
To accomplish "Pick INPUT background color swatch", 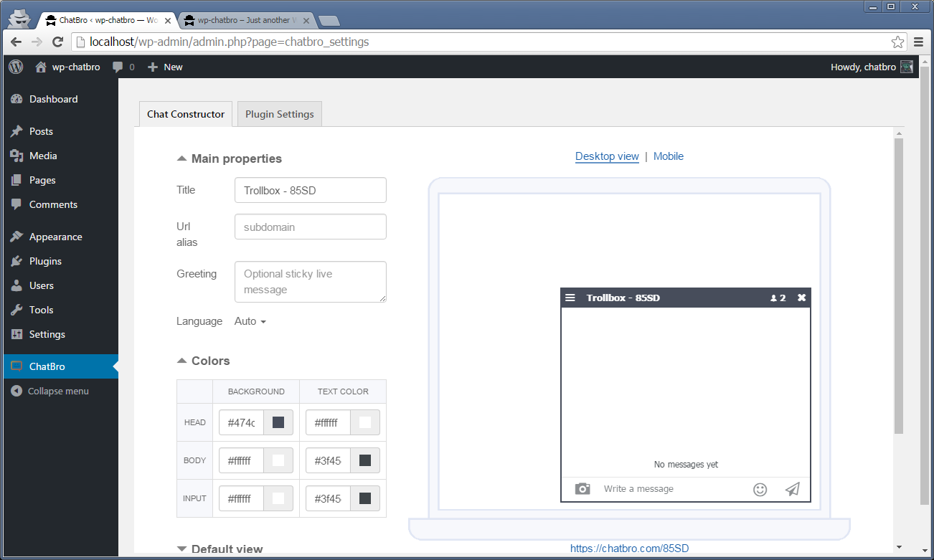I will pos(278,498).
